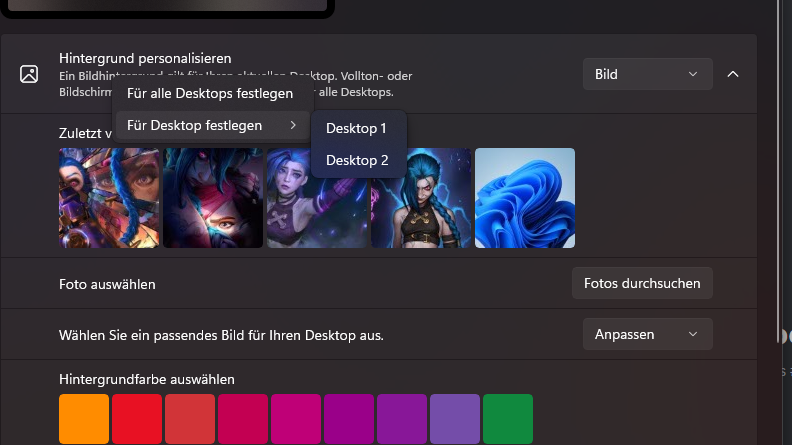Pick the blue Windows bloom wallpaper thumbnail

click(x=525, y=198)
